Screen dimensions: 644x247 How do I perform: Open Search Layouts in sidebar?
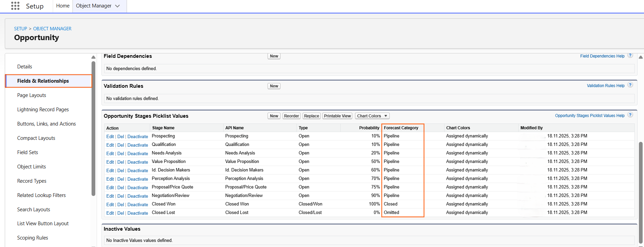pos(34,210)
